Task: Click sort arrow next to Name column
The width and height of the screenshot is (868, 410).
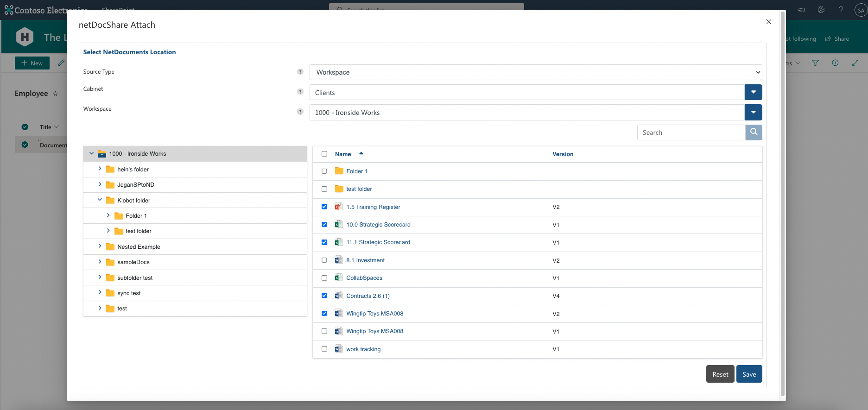Action: pyautogui.click(x=361, y=153)
